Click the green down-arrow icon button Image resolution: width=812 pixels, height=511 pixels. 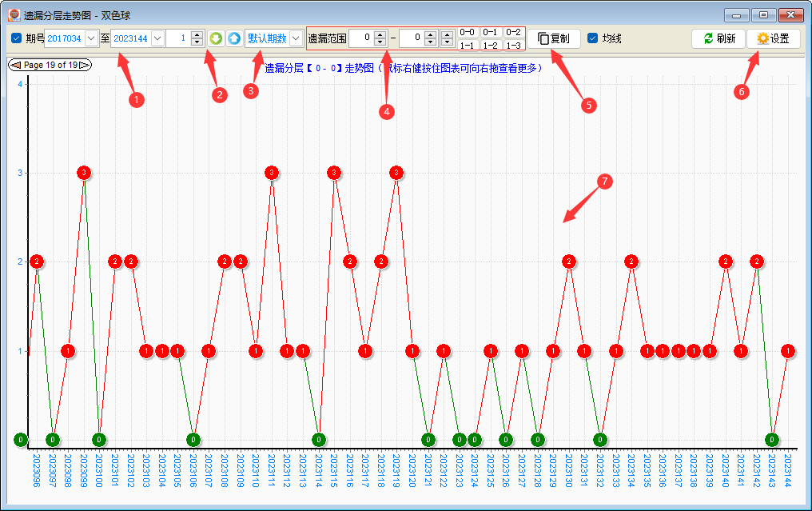[216, 38]
